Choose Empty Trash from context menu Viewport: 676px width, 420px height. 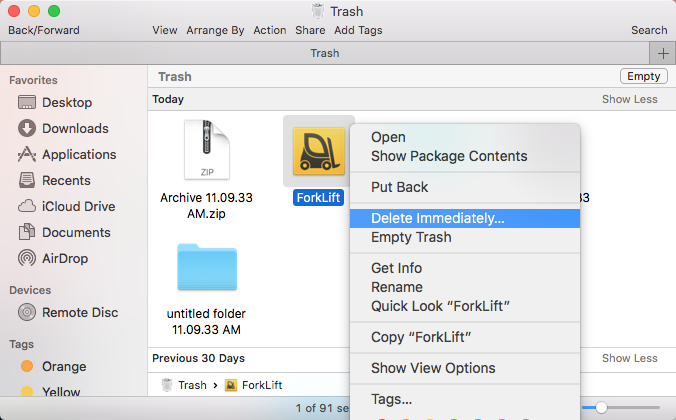tap(465, 237)
